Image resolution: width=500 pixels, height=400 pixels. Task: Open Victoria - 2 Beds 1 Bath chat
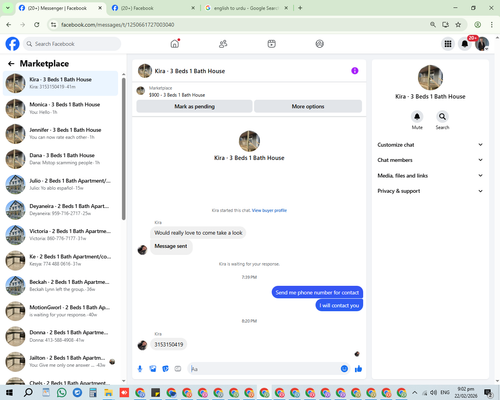(60, 235)
